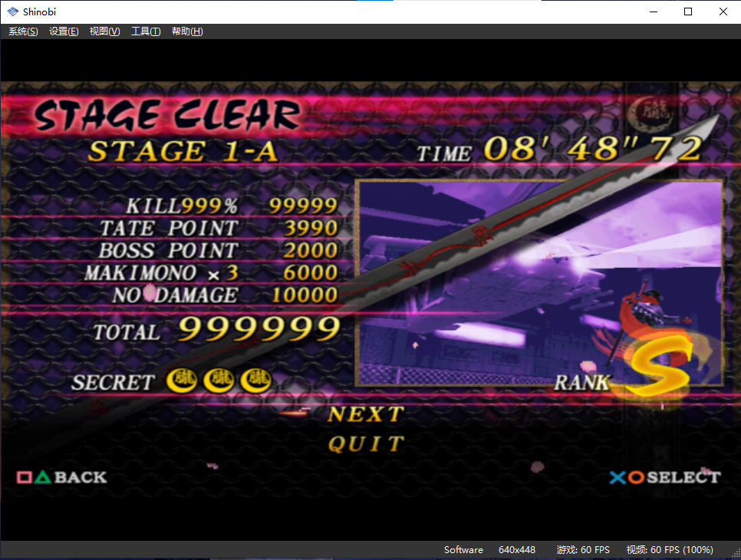Click the first SECRET gold coin
Image resolution: width=741 pixels, height=560 pixels.
(182, 380)
